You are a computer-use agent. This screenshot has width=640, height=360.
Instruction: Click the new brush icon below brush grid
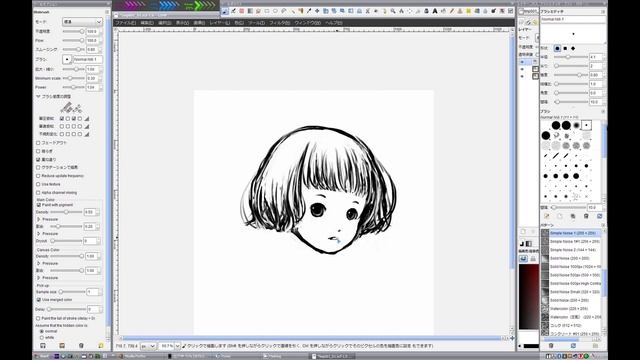pyautogui.click(x=560, y=216)
